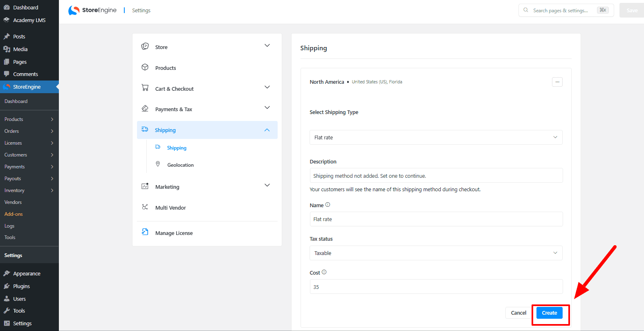Expand the Cart & Checkout section chevron
This screenshot has width=644, height=331.
click(267, 87)
